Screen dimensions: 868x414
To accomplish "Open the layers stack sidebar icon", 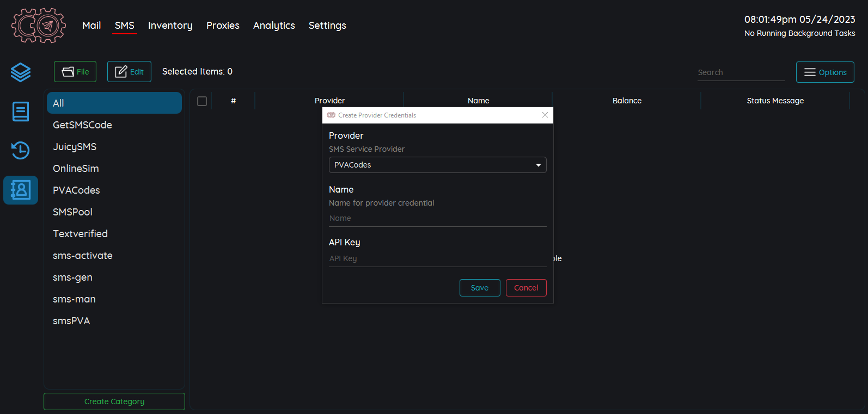I will 21,72.
